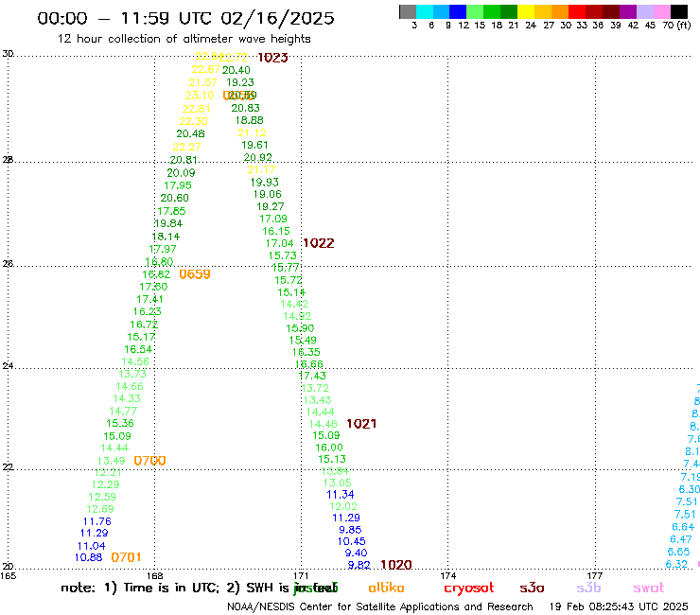
Task: Select the orange time stamp 0700
Action: point(150,461)
